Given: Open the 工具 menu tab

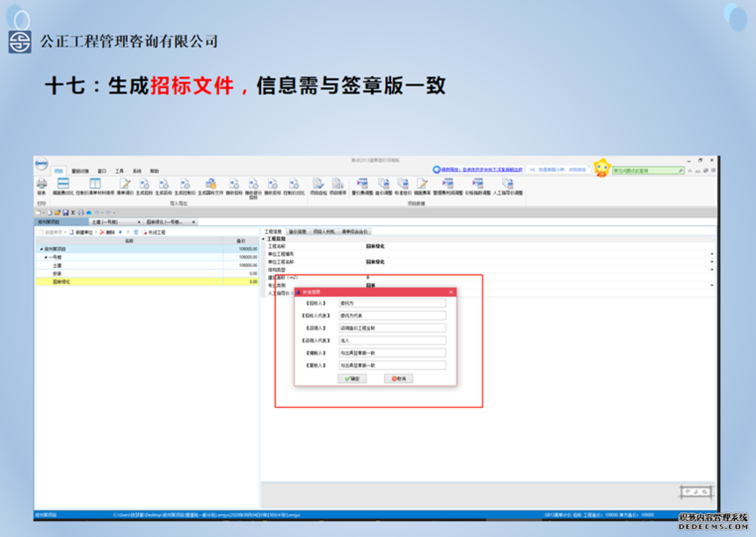Looking at the screenshot, I should point(119,171).
